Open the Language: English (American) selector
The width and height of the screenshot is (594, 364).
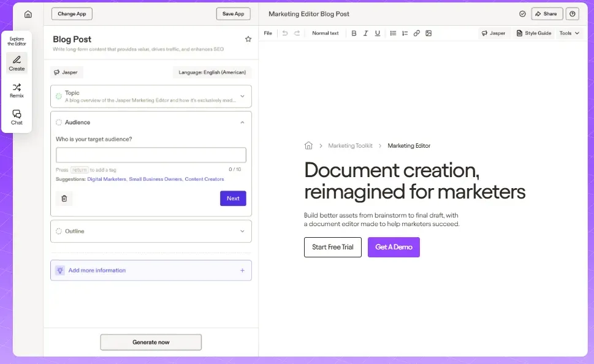pos(212,72)
